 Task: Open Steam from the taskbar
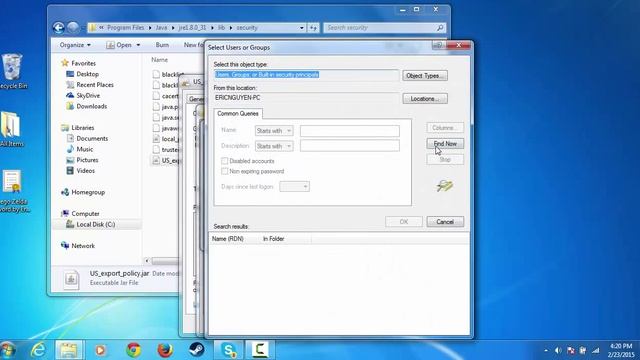[x=197, y=350]
